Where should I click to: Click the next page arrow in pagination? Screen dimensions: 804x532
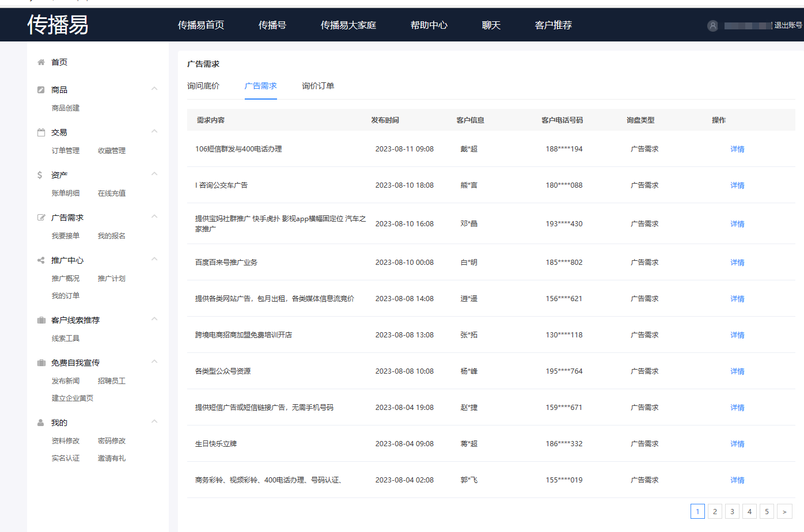pyautogui.click(x=784, y=511)
